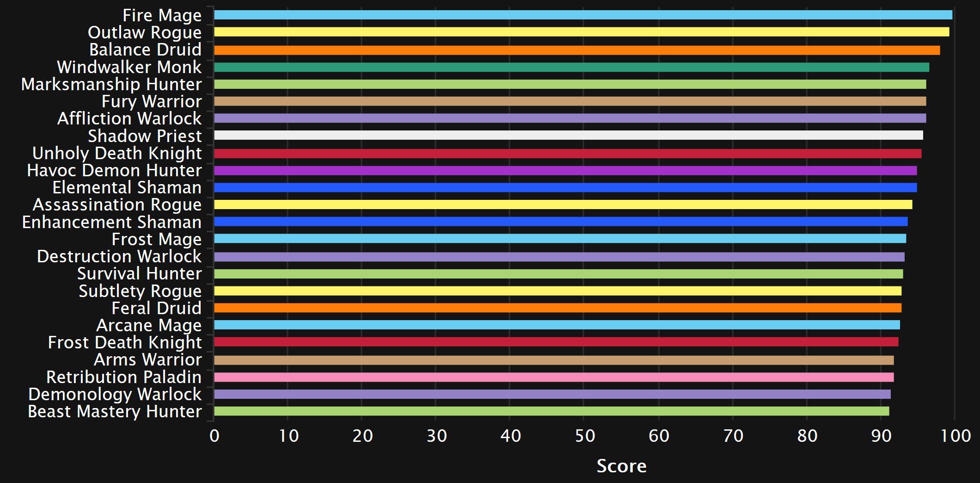Click the 50 tick label on axis
Image resolution: width=980 pixels, height=483 pixels.
coord(585,436)
